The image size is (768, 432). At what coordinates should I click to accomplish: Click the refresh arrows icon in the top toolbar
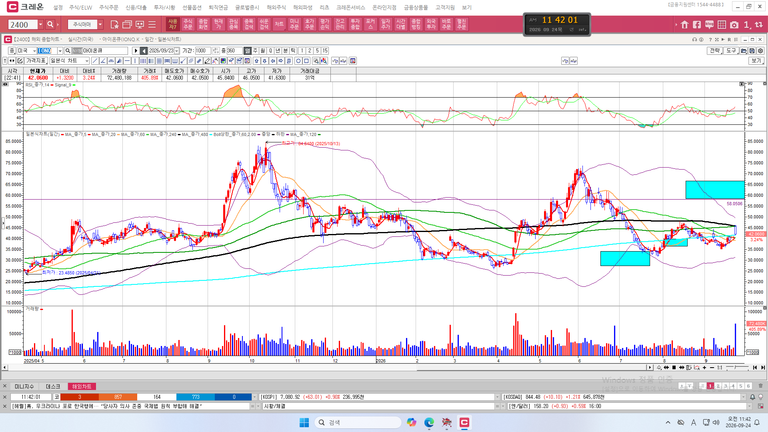(x=758, y=24)
